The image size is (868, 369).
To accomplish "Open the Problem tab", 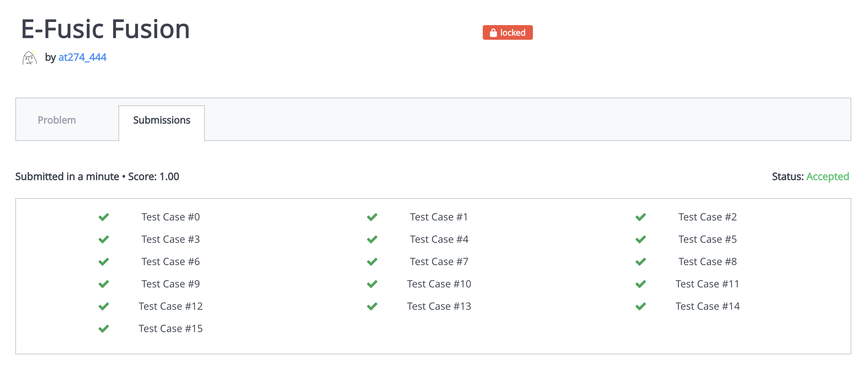I will (x=57, y=120).
